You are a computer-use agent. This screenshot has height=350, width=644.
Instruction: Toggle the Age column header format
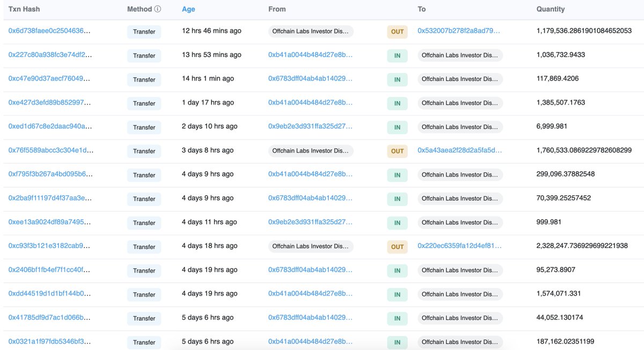188,9
